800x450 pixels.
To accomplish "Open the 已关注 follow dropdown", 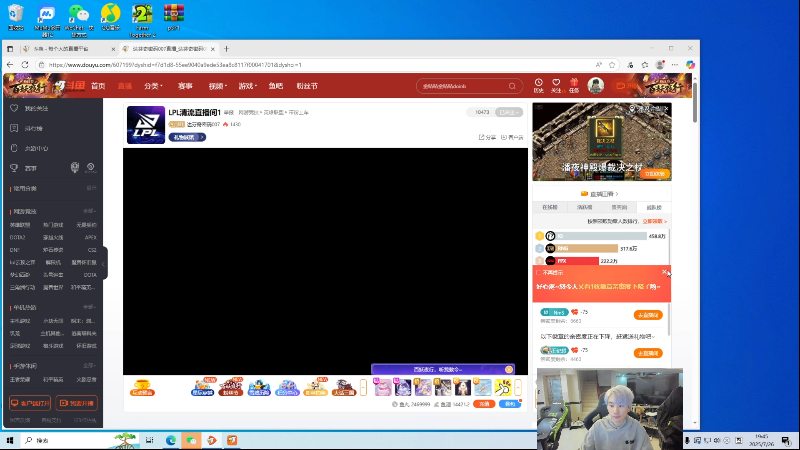I will tap(509, 112).
